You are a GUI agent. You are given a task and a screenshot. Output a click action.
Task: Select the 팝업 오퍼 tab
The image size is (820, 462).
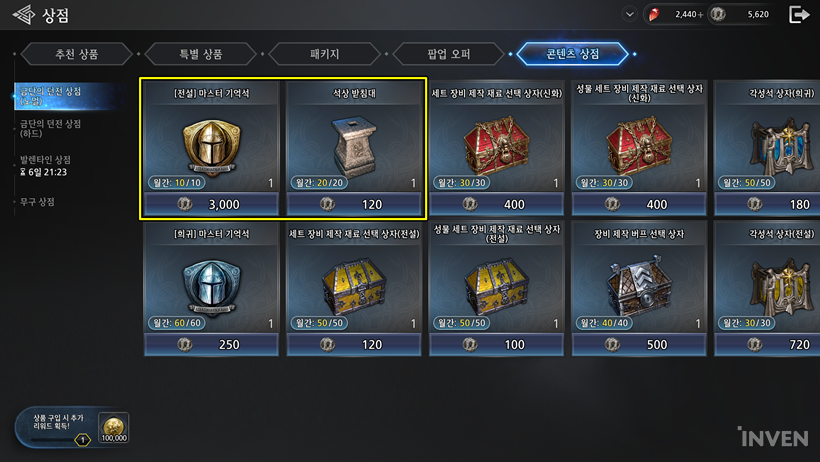coord(449,54)
